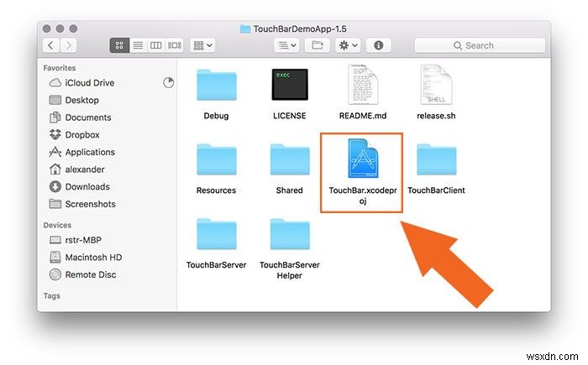This screenshot has height=365, width=588.
Task: Switch to cover flow view
Action: (175, 45)
